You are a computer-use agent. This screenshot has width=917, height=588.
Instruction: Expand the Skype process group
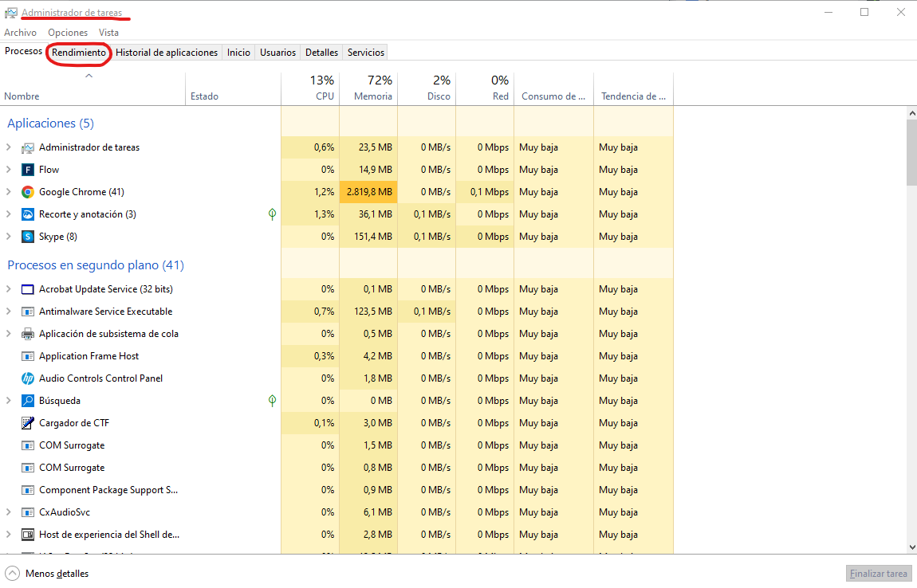coord(9,237)
